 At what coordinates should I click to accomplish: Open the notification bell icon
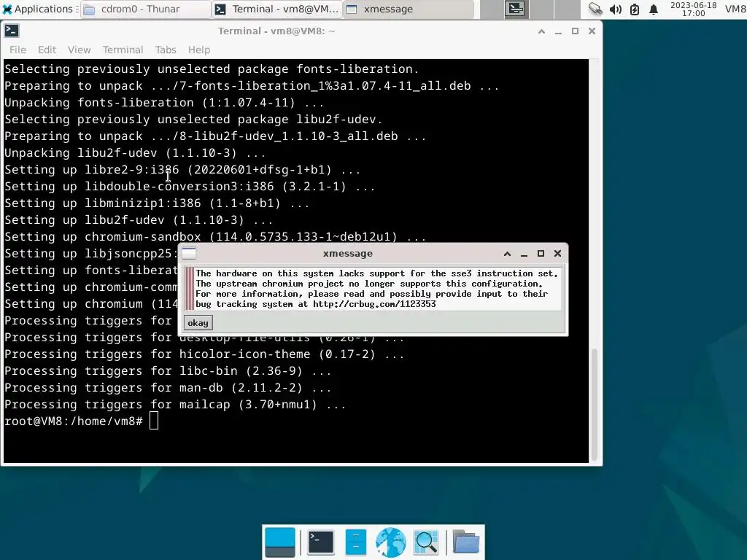[654, 9]
